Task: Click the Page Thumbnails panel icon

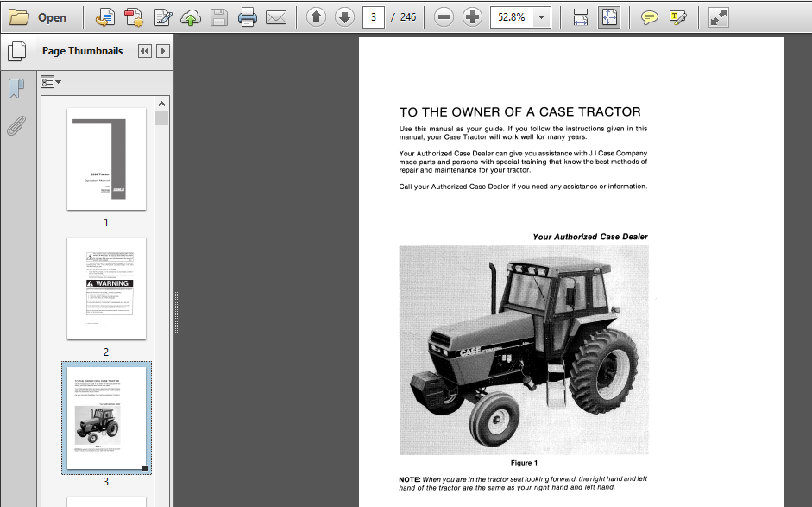Action: tap(17, 51)
